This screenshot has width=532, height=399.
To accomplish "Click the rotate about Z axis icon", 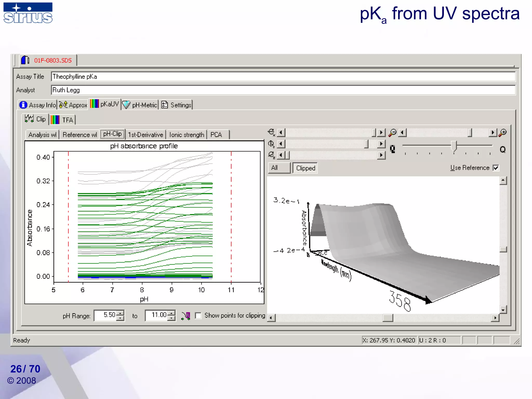I will (271, 155).
